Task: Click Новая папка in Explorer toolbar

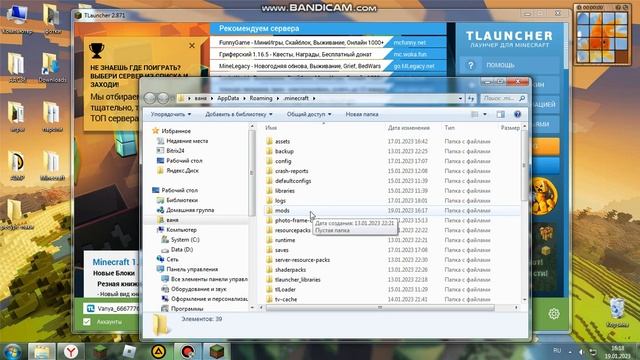Action: tap(362, 114)
